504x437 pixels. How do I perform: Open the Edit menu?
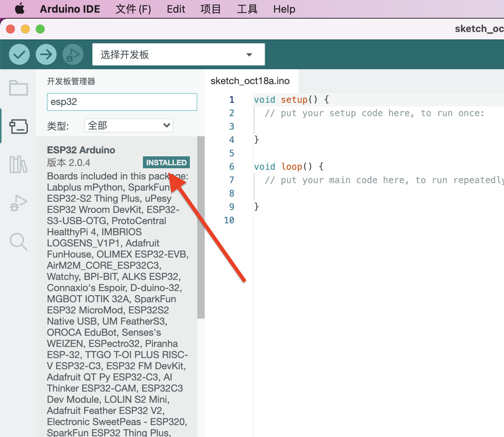(x=176, y=9)
